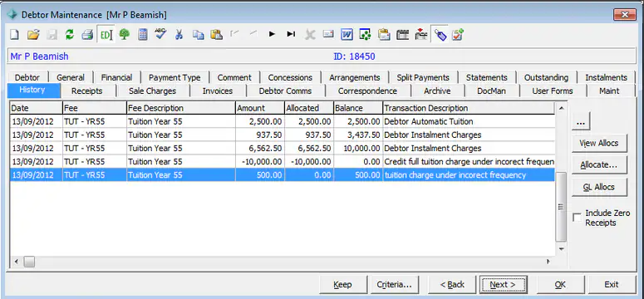
Task: Copy using the two-pages icon
Action: click(x=199, y=35)
